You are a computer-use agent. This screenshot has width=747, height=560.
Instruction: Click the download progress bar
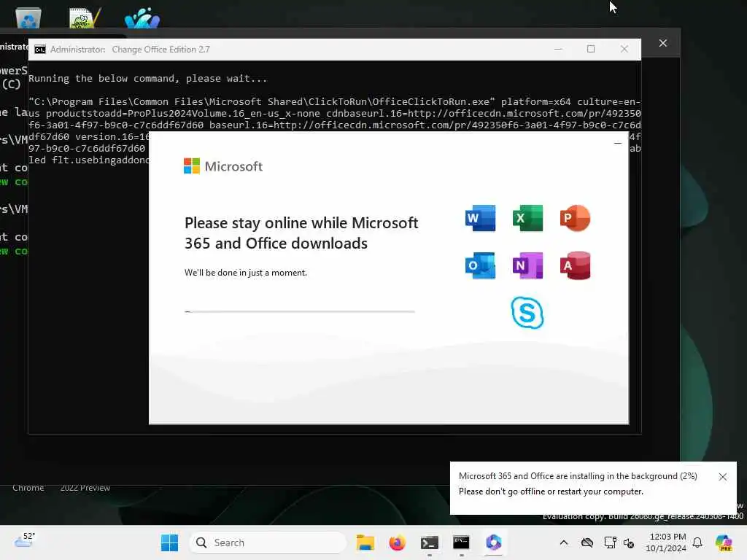300,311
